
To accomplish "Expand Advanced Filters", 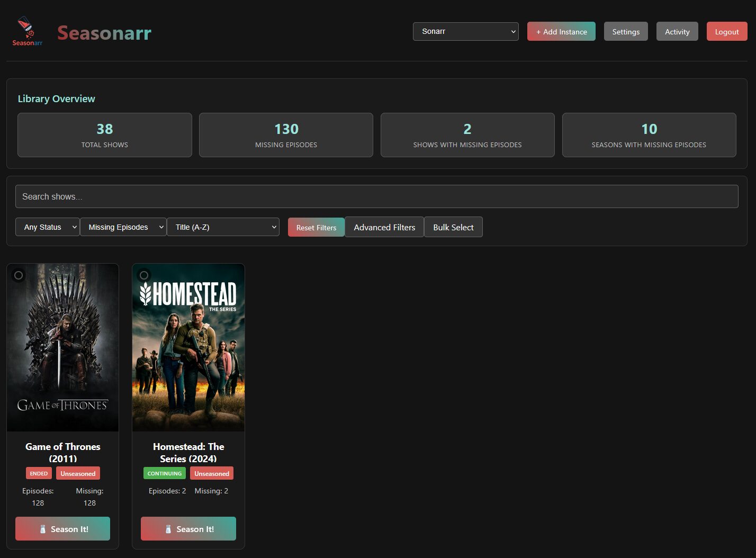I will pyautogui.click(x=384, y=227).
